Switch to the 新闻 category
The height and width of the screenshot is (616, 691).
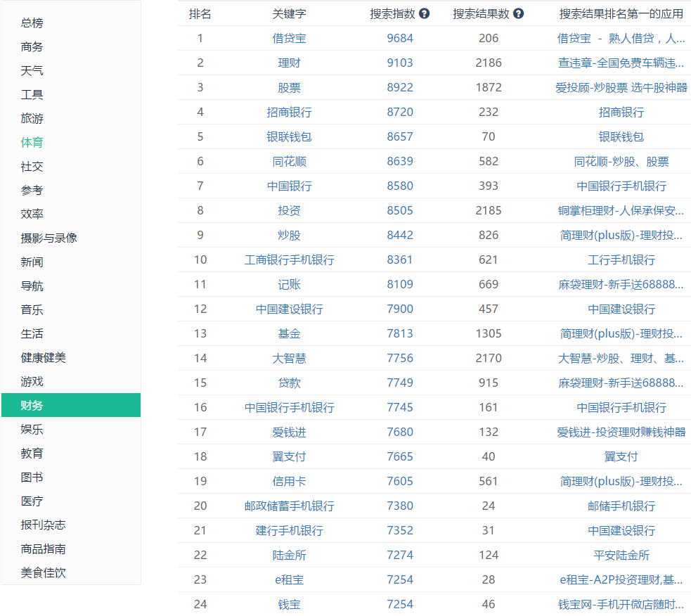(x=32, y=262)
